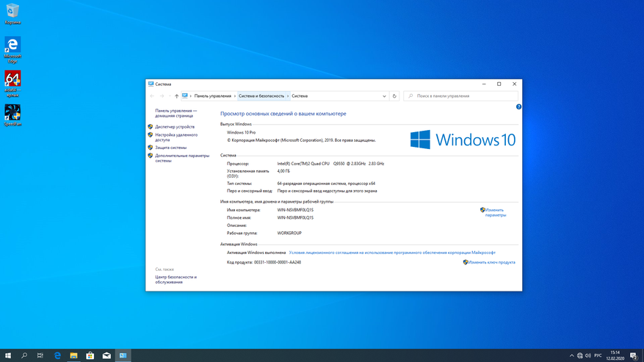
Task: Open the Mail app on the taskbar
Action: (106, 355)
